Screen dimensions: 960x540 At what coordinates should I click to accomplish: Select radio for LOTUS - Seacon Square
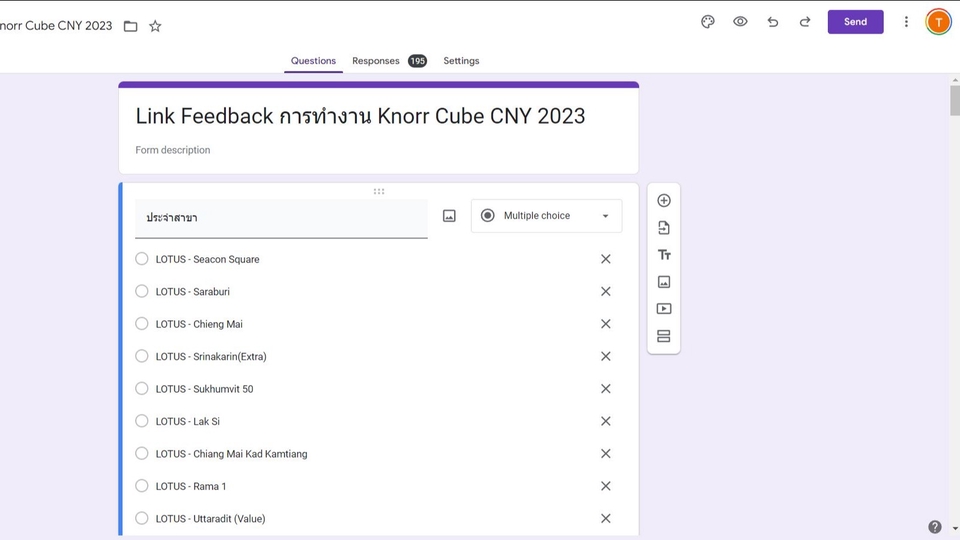[141, 258]
